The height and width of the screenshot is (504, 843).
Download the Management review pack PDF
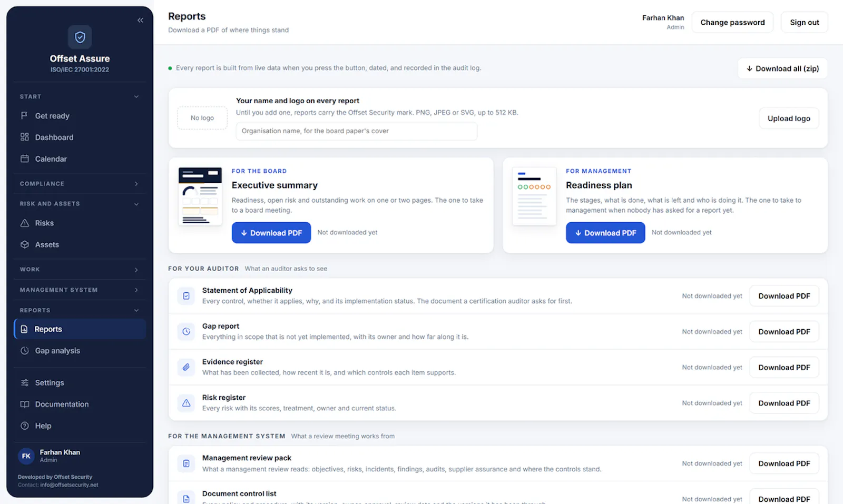pyautogui.click(x=784, y=463)
